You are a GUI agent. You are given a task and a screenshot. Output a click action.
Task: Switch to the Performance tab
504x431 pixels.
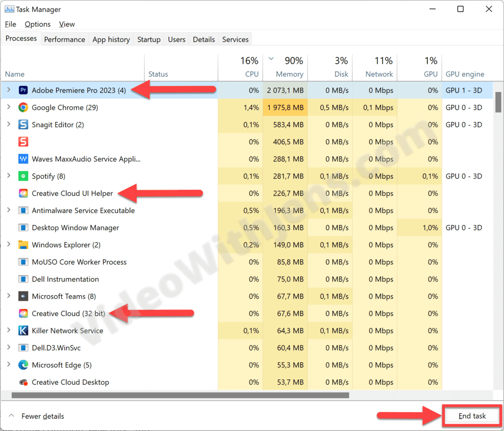[x=64, y=39]
